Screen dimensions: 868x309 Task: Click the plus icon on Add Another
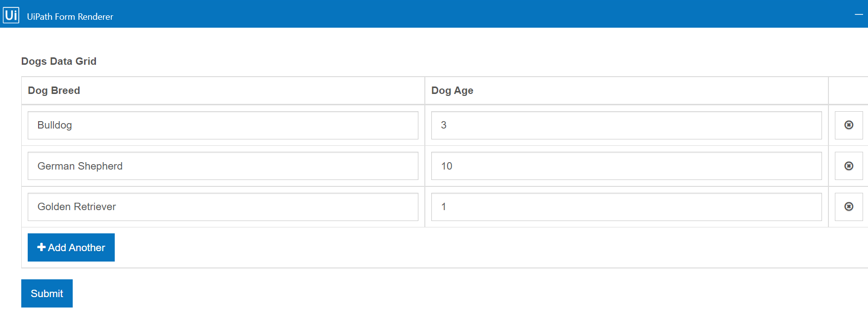point(42,247)
